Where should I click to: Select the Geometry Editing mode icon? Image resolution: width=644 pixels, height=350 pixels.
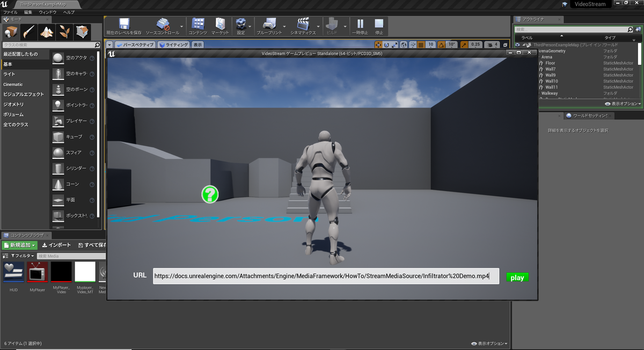pyautogui.click(x=83, y=32)
